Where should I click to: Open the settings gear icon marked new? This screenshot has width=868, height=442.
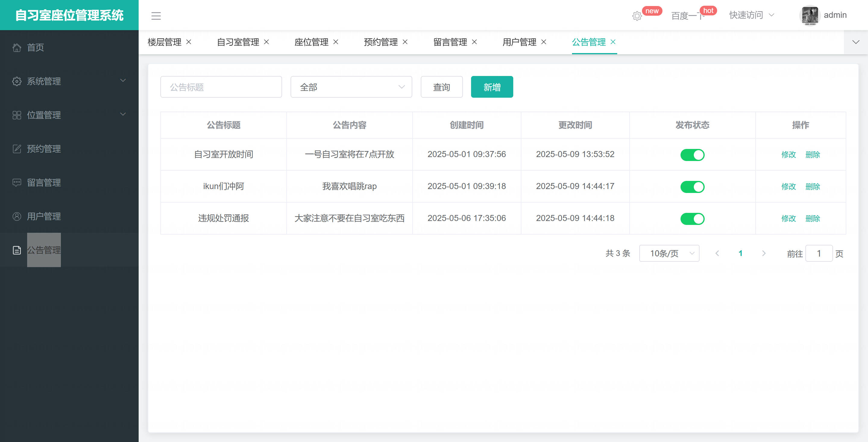coord(637,16)
